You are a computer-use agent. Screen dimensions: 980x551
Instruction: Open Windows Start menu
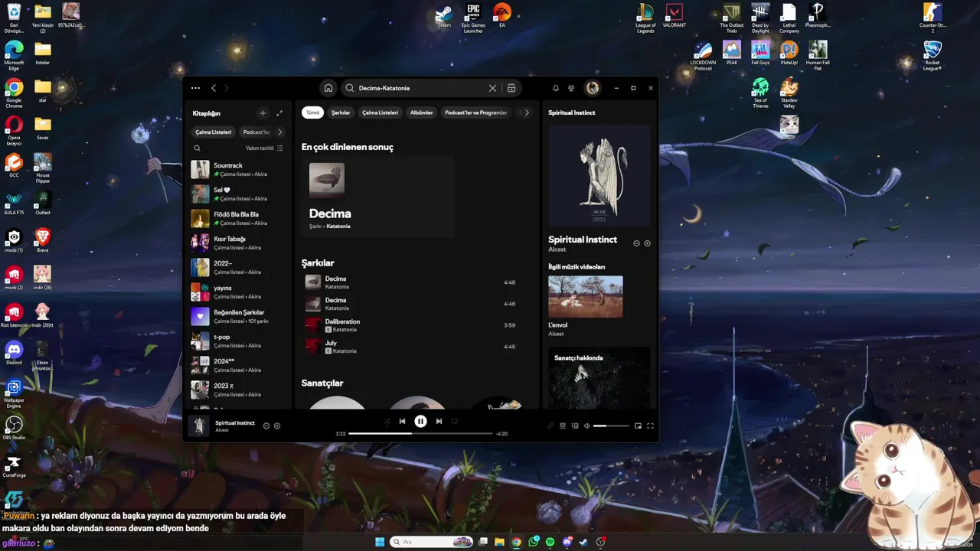click(x=379, y=542)
